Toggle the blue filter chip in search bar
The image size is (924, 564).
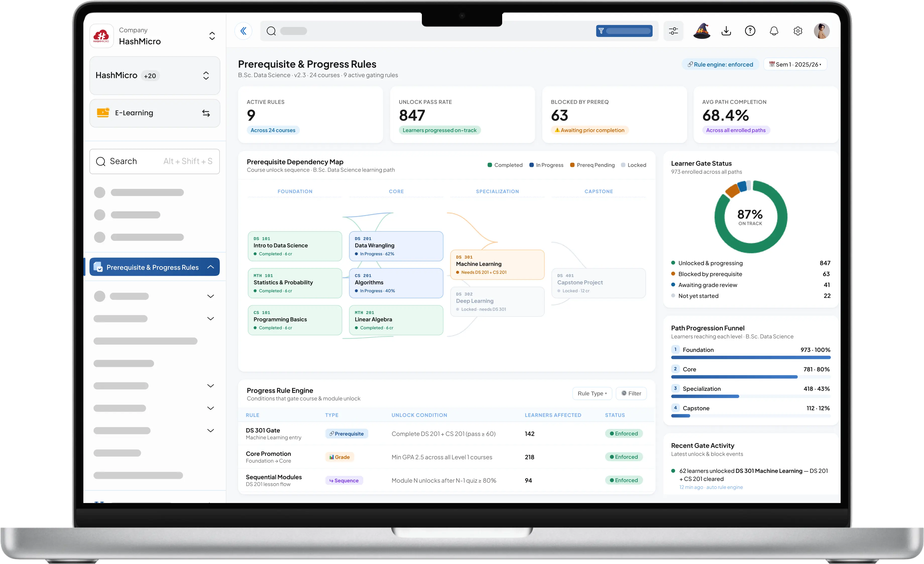(x=624, y=31)
